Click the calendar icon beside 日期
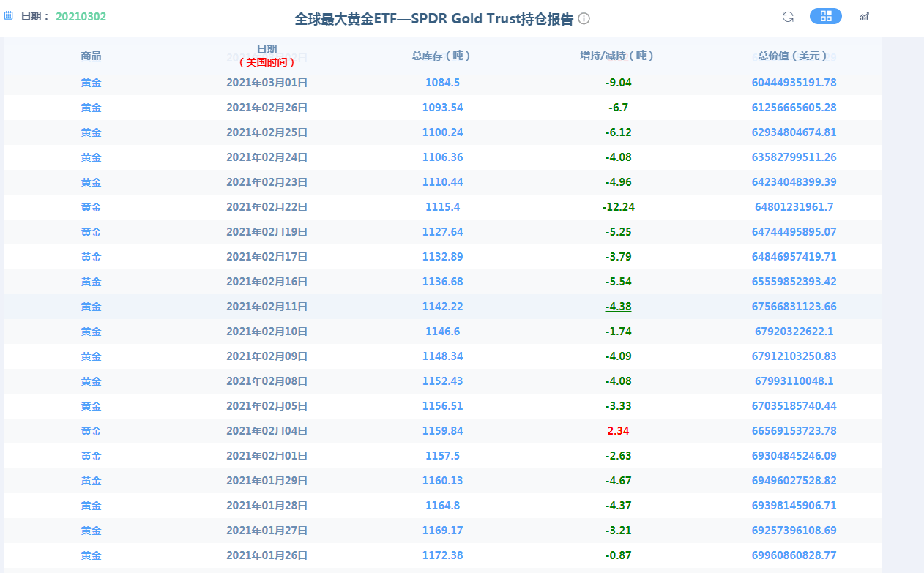924x573 pixels. (9, 15)
